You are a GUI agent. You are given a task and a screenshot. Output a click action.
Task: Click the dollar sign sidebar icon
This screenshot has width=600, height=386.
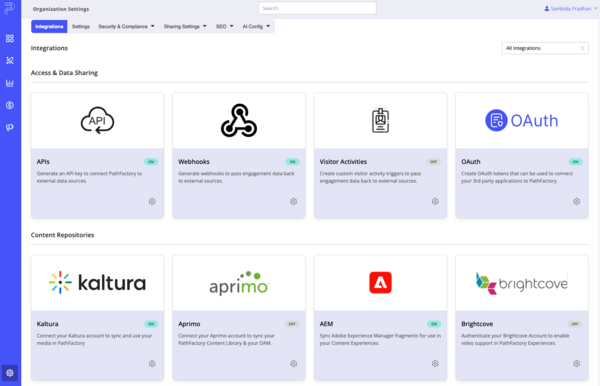[10, 105]
